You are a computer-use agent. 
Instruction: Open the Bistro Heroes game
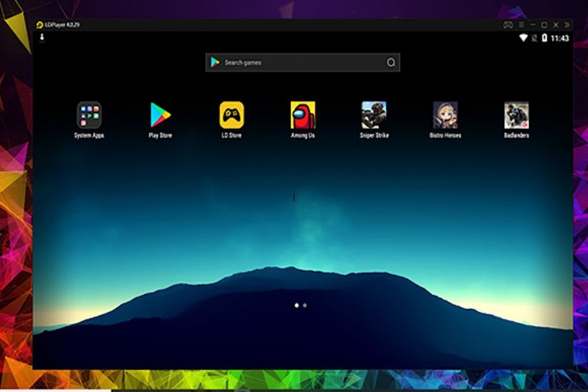[x=445, y=115]
